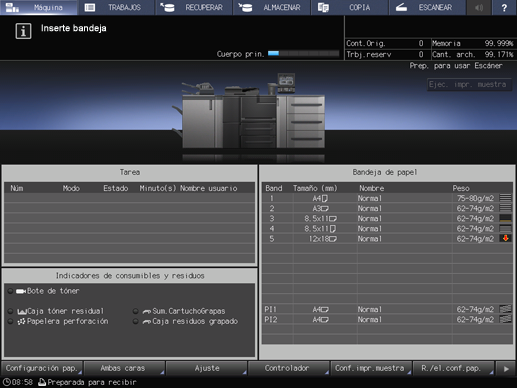Viewport: 517px width, 388px height.
Task: Click the Controlador button
Action: coord(289,368)
